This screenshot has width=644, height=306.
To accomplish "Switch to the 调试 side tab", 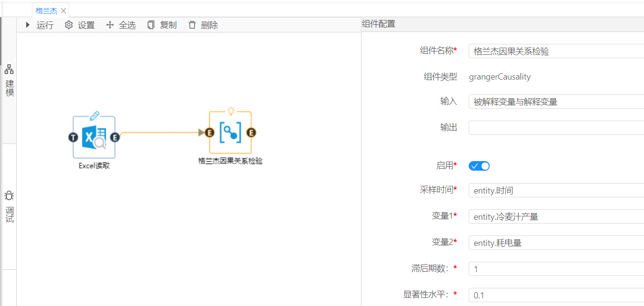I will (9, 207).
